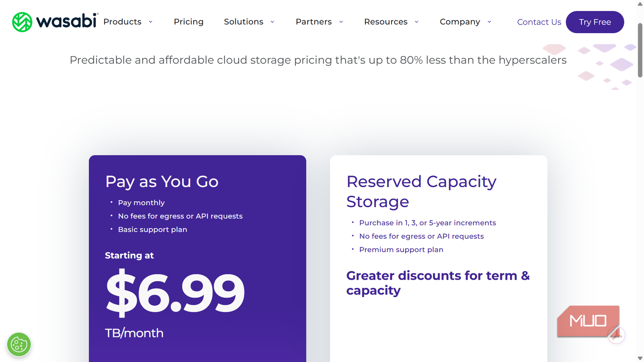Click the Adobe Acrobat extension icon

click(616, 335)
